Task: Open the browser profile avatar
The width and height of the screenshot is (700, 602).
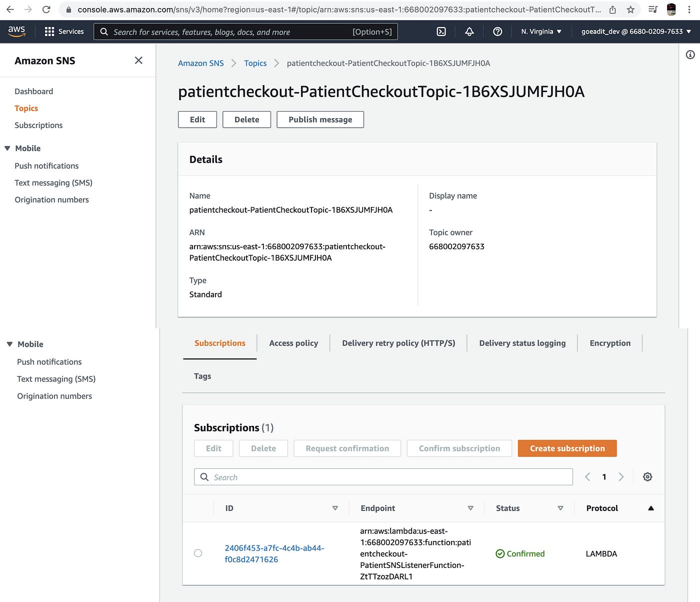Action: pyautogui.click(x=671, y=10)
